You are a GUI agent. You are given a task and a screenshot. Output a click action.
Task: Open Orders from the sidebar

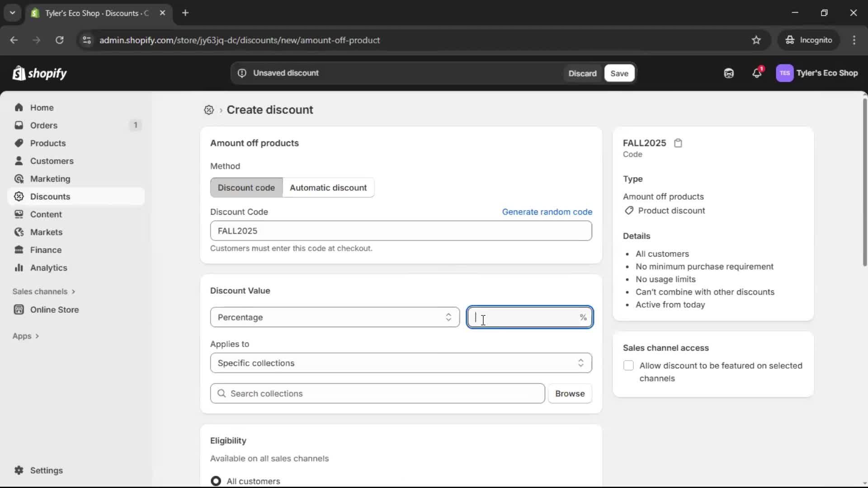pos(43,125)
